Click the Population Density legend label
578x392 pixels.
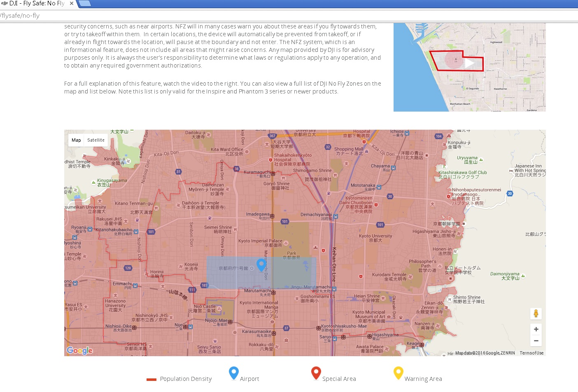point(186,379)
